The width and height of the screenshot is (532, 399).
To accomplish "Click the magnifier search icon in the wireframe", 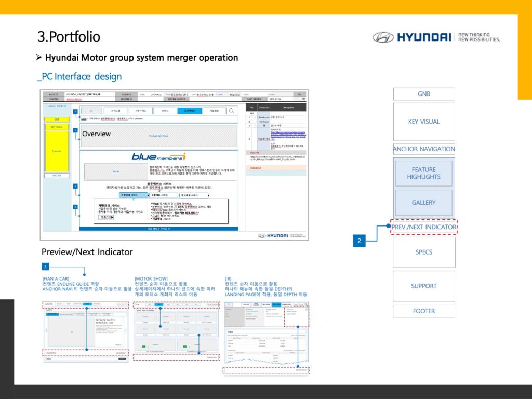I will [x=231, y=111].
